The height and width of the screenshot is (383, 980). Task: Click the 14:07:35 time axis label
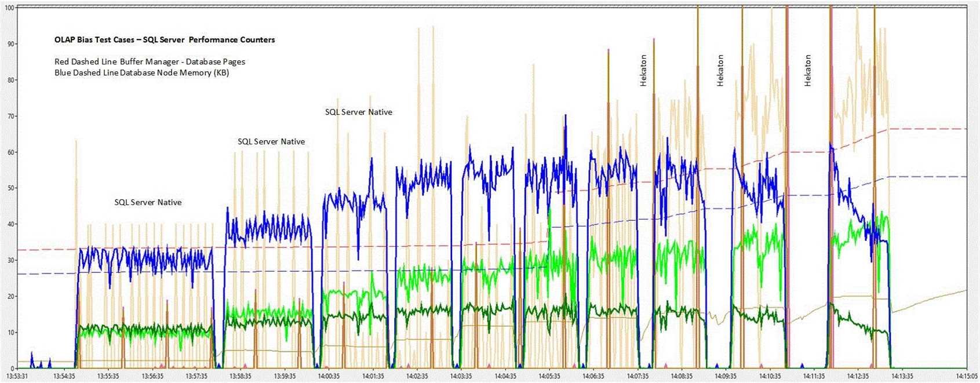[x=637, y=376]
